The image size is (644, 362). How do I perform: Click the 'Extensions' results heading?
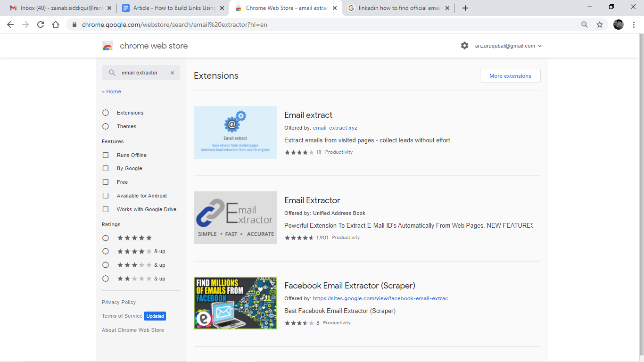click(x=216, y=76)
